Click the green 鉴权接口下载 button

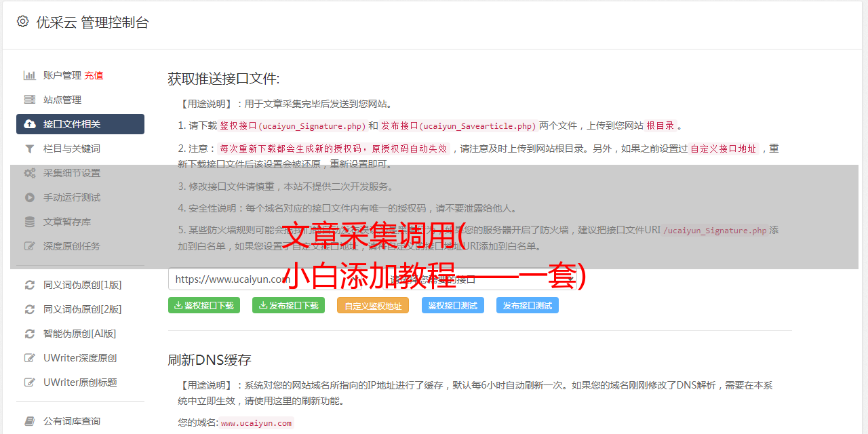tap(204, 305)
